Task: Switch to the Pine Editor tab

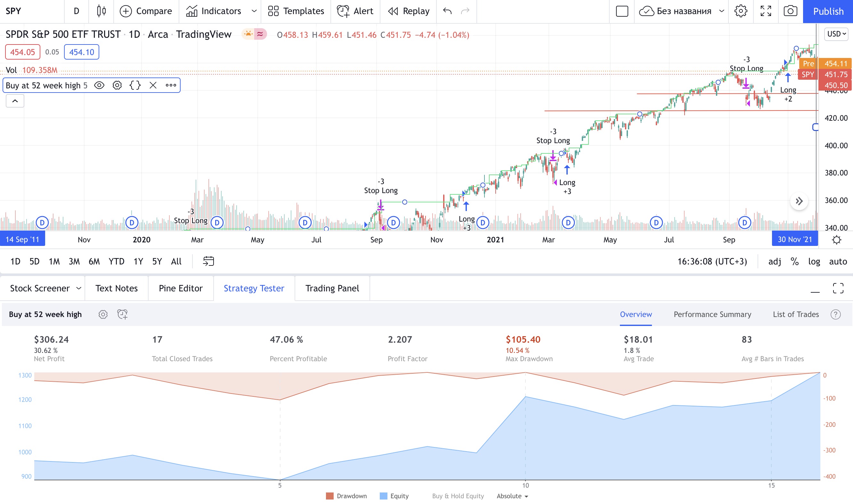Action: click(181, 288)
